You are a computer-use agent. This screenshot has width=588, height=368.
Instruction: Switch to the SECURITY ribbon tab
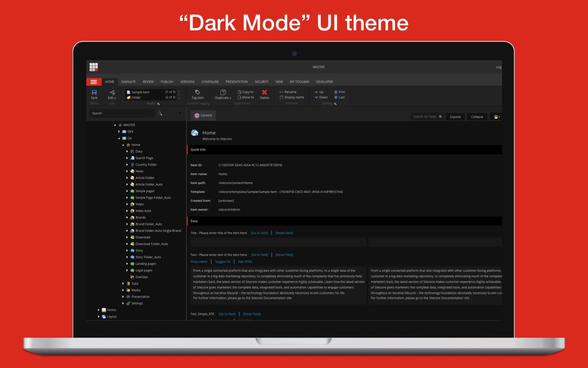tap(261, 82)
